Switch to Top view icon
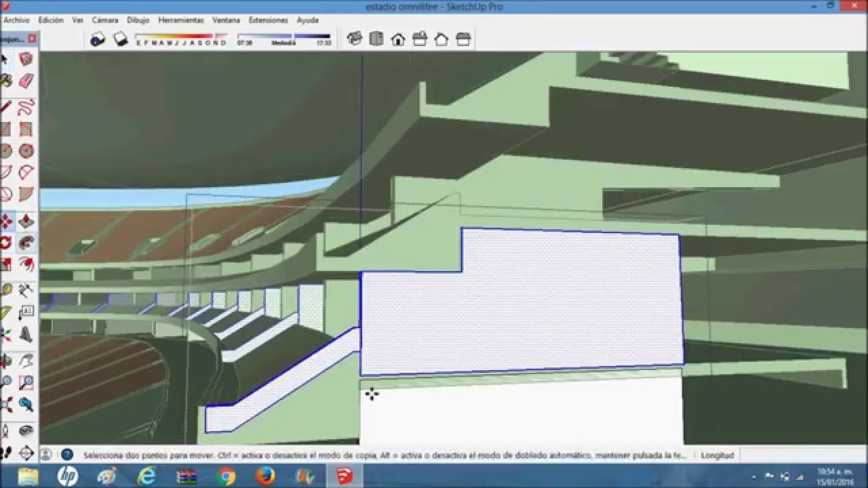The width and height of the screenshot is (868, 488). click(x=376, y=39)
